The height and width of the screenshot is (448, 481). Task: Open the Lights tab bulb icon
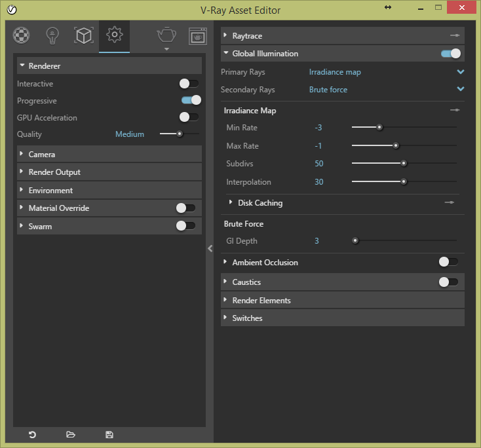pyautogui.click(x=52, y=35)
